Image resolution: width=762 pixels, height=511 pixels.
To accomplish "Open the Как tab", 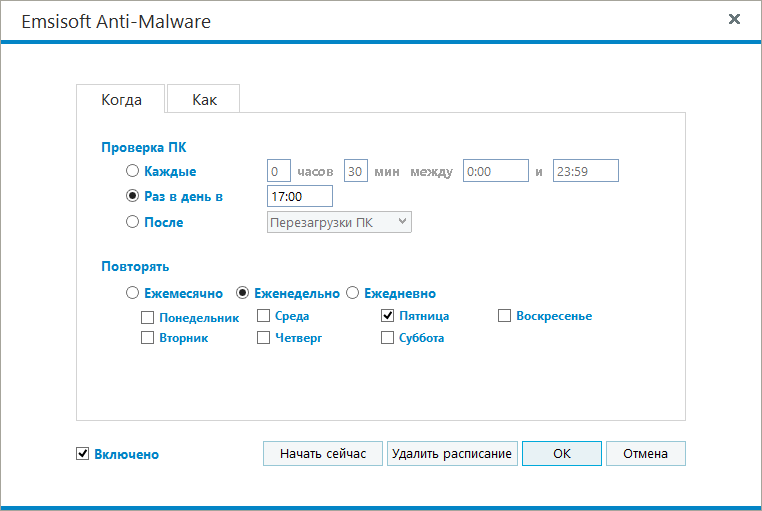I will (x=204, y=99).
